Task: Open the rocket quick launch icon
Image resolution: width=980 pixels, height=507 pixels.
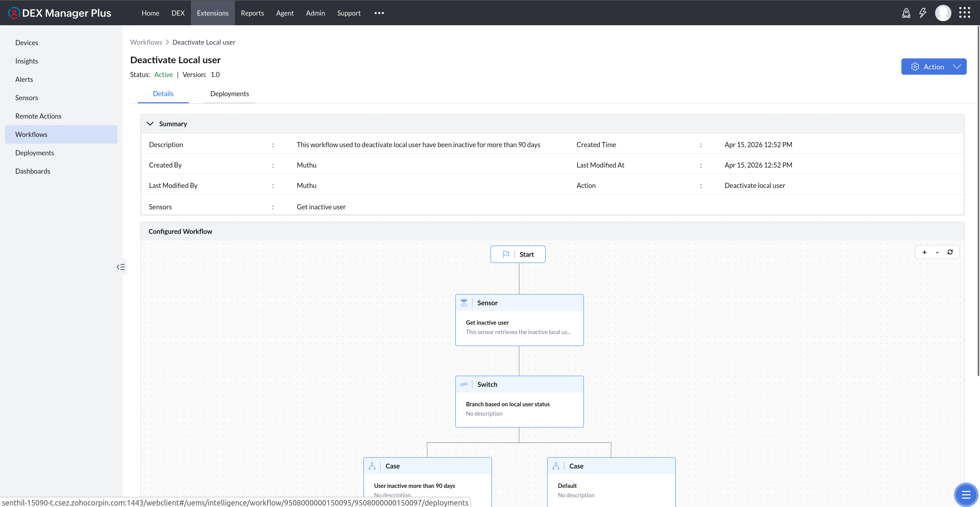Action: [x=906, y=13]
